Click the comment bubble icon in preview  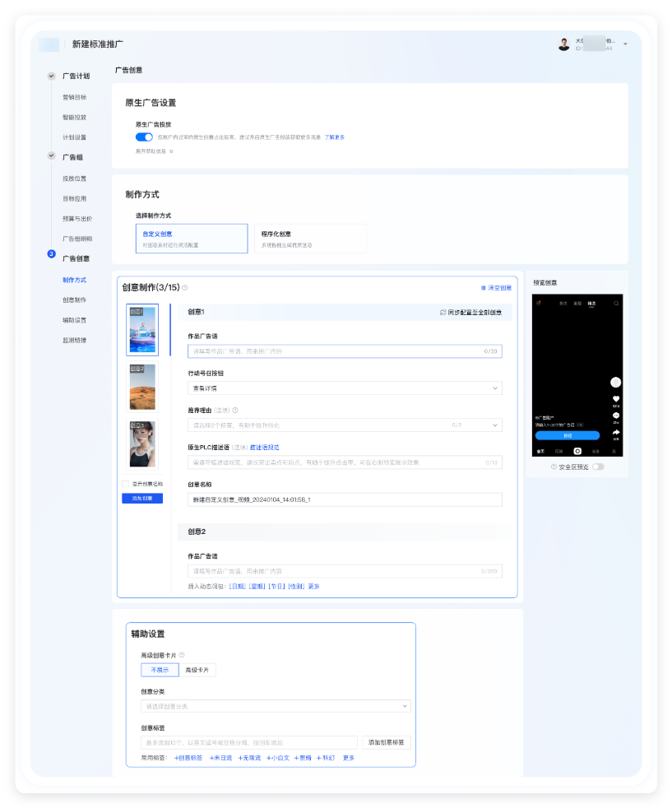[x=616, y=416]
